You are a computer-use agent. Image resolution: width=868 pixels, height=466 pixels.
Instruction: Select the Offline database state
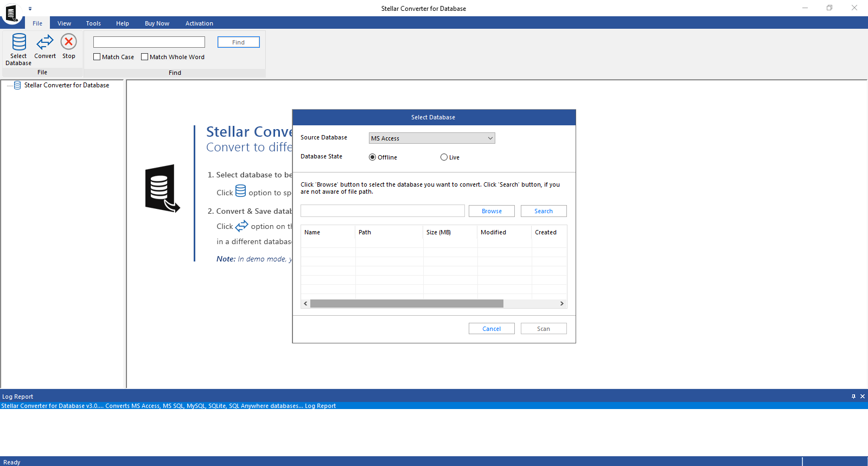pos(372,157)
